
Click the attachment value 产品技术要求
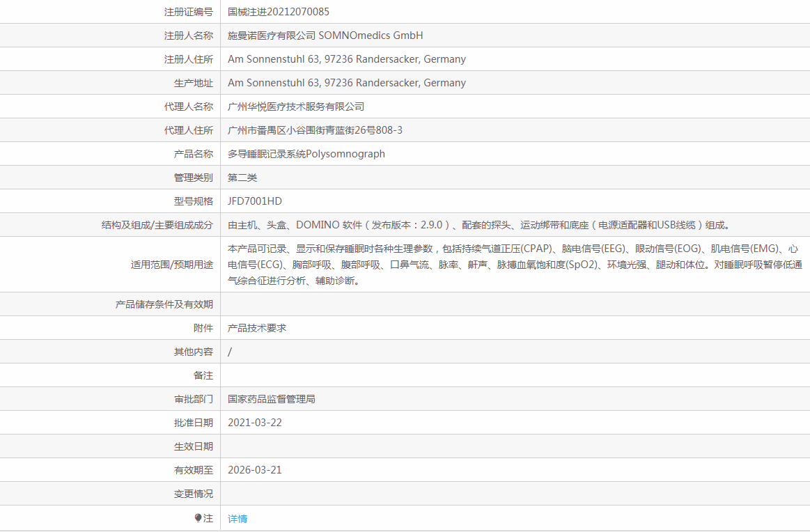coord(257,328)
